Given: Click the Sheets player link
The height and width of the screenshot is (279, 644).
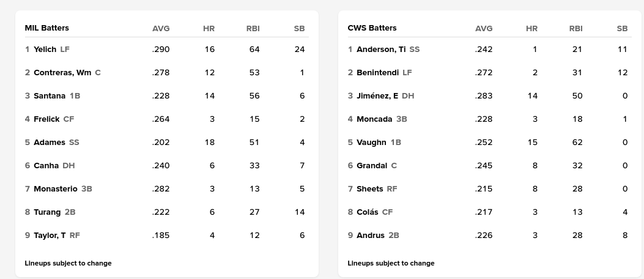Looking at the screenshot, I should (369, 189).
